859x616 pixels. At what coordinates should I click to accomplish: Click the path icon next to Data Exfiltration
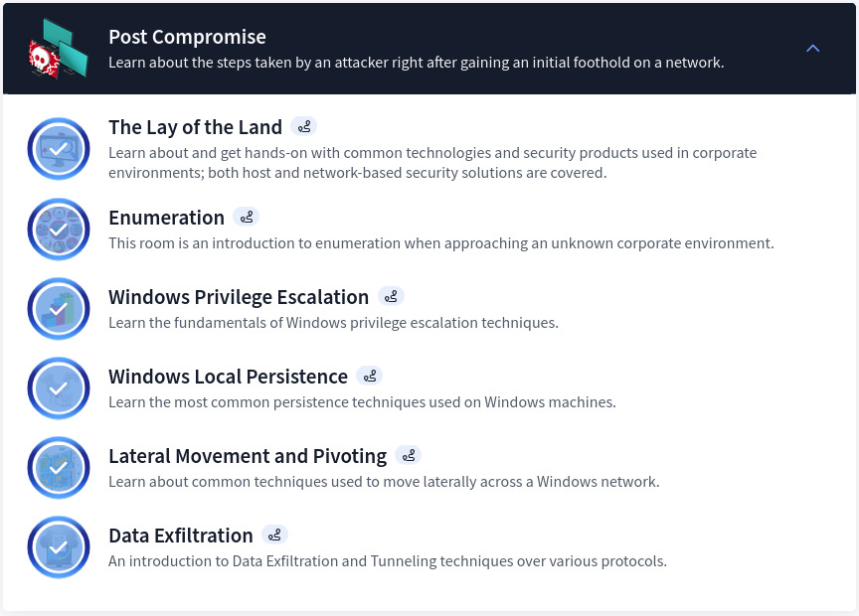pos(274,535)
